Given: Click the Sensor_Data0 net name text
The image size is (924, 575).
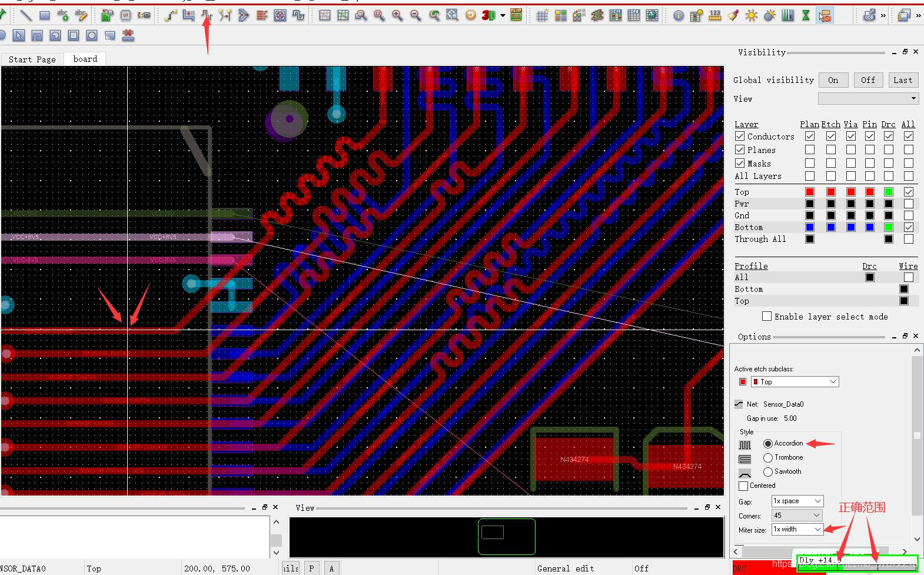Looking at the screenshot, I should (783, 404).
